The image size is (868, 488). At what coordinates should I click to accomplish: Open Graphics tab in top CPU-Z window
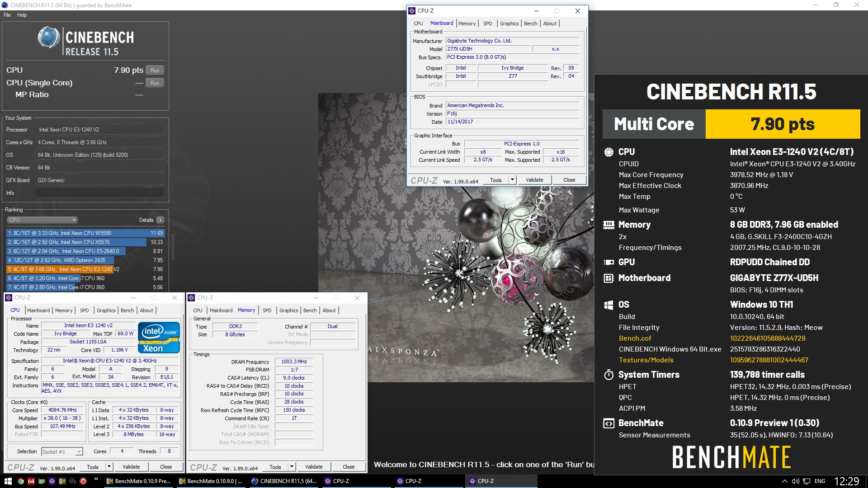pos(509,23)
